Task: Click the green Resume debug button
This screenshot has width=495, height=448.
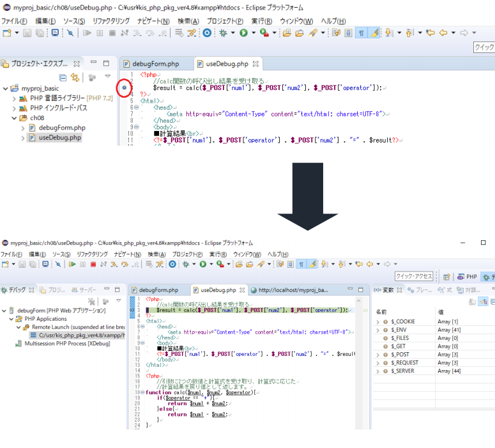Action: [72, 263]
